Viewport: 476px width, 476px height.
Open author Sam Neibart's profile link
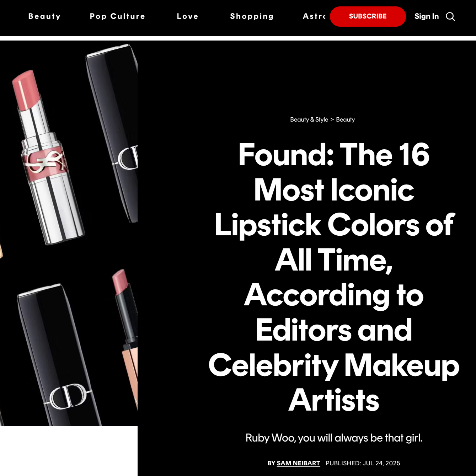click(x=298, y=463)
